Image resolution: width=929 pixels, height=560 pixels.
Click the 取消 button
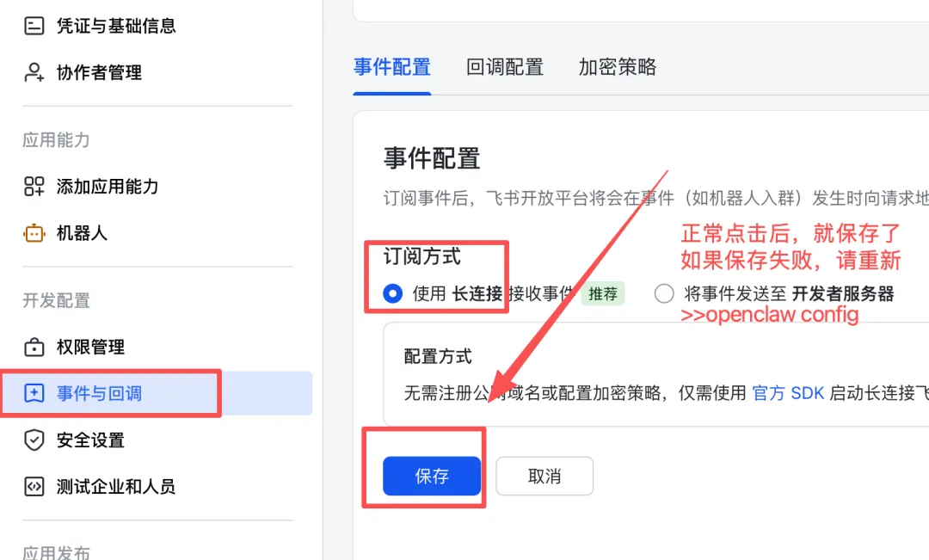point(544,476)
